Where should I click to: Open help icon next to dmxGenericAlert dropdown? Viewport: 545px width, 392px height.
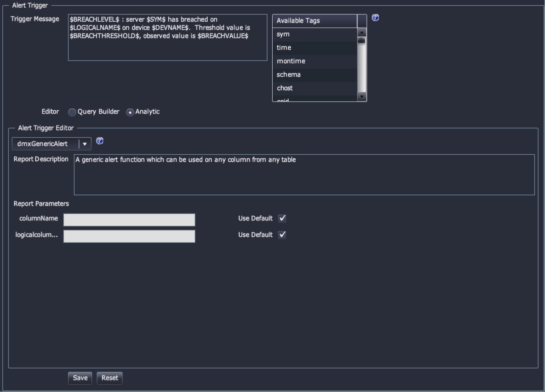(x=100, y=141)
